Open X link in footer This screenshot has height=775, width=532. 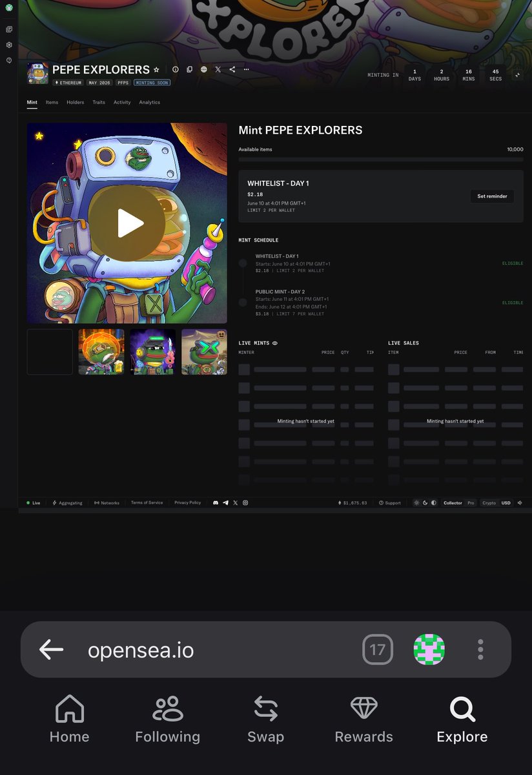pos(235,502)
